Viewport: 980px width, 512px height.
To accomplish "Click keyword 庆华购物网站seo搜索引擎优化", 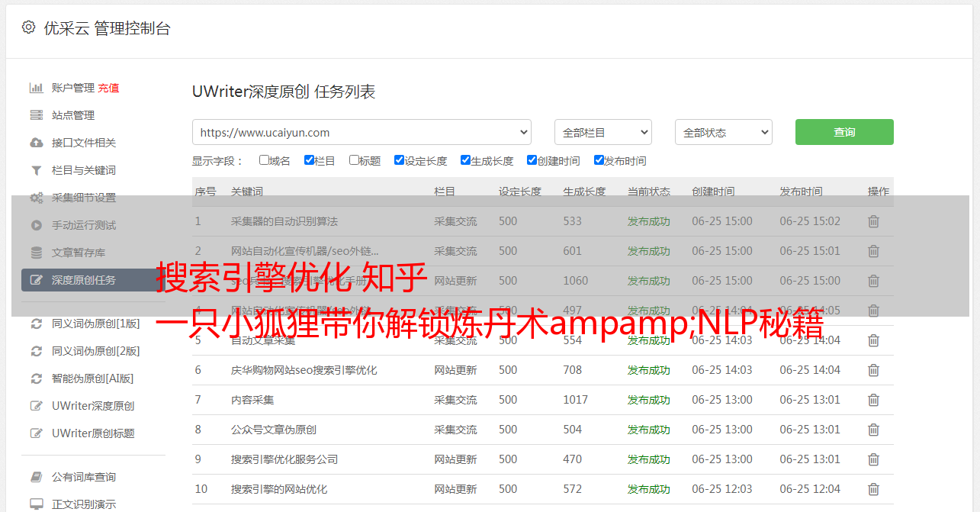I will coord(304,370).
